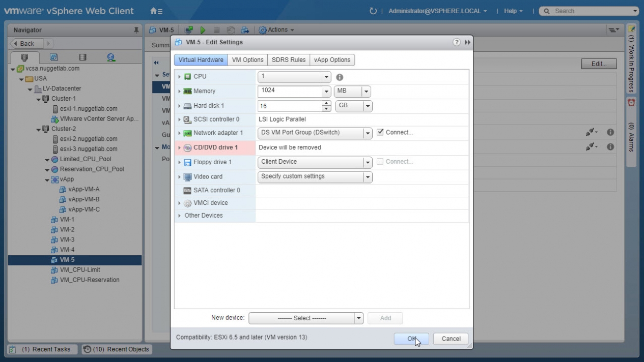Open the SDRS Rules tab
This screenshot has width=644, height=362.
(289, 60)
